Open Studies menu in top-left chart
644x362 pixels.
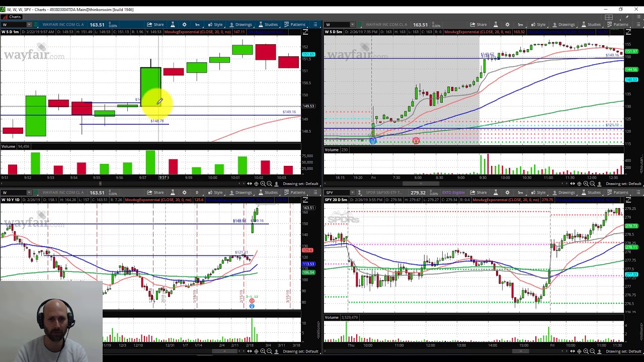[x=268, y=25]
